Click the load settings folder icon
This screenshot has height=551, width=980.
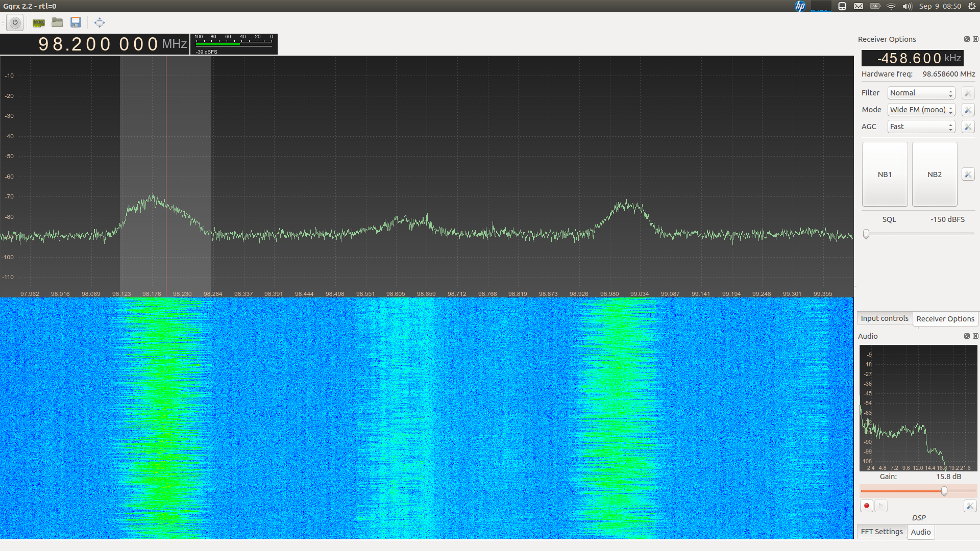pos(57,22)
